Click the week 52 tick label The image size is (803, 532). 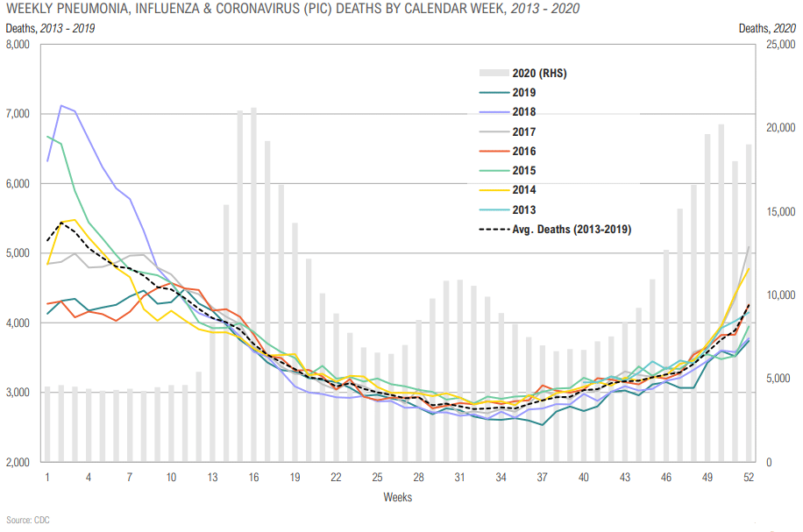coord(748,477)
